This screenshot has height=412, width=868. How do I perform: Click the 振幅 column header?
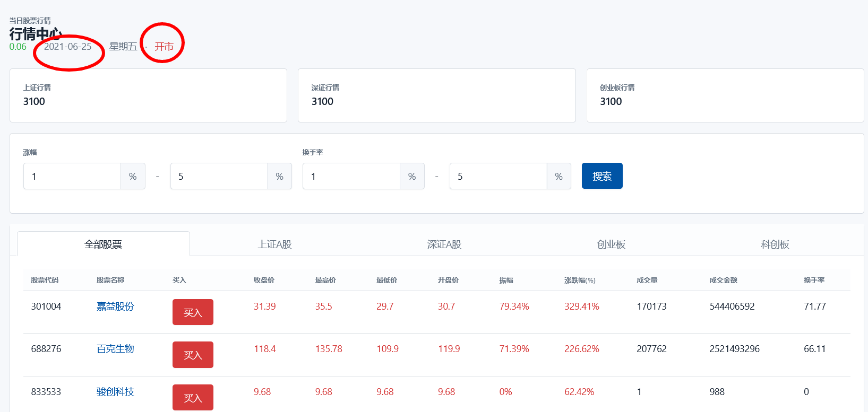(x=506, y=280)
